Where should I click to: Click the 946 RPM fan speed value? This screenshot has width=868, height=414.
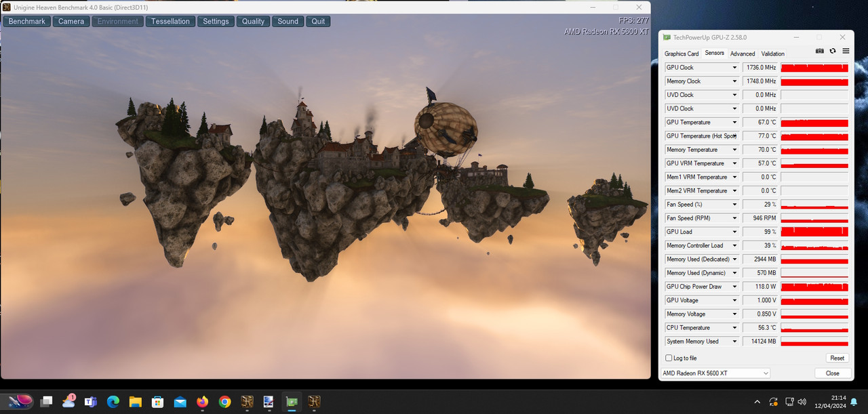pyautogui.click(x=760, y=218)
